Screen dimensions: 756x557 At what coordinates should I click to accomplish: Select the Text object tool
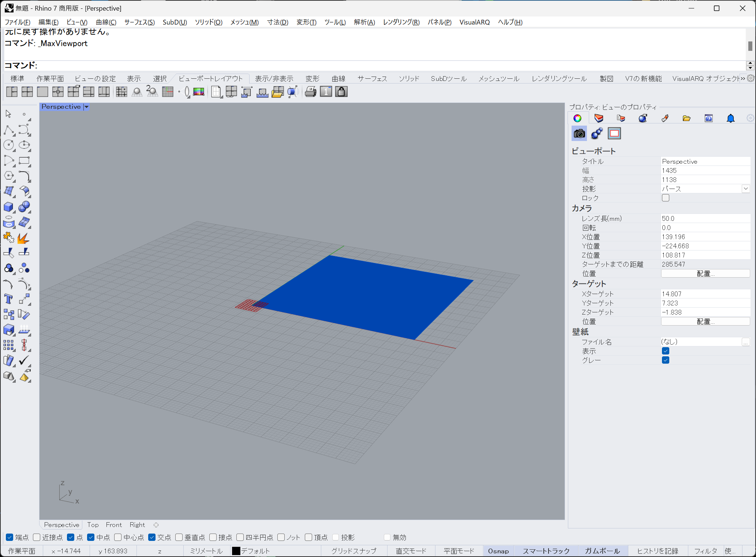(x=8, y=299)
